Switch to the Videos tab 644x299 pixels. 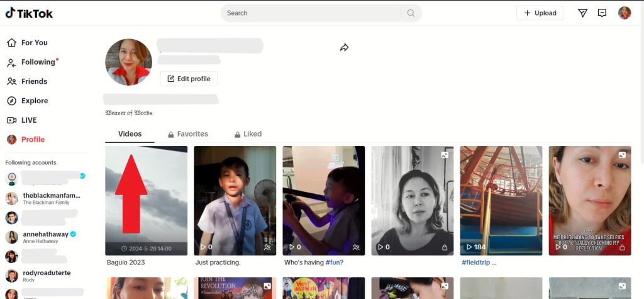(x=130, y=134)
